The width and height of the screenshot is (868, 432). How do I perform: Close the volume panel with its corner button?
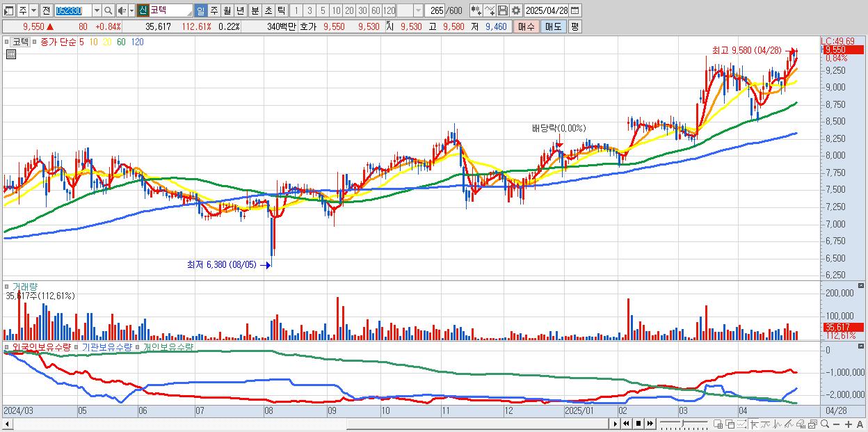pos(862,286)
